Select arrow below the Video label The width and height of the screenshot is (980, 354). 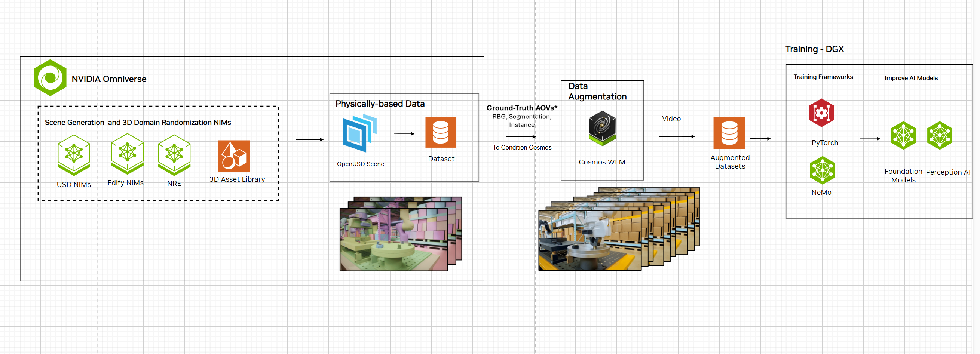pyautogui.click(x=676, y=136)
